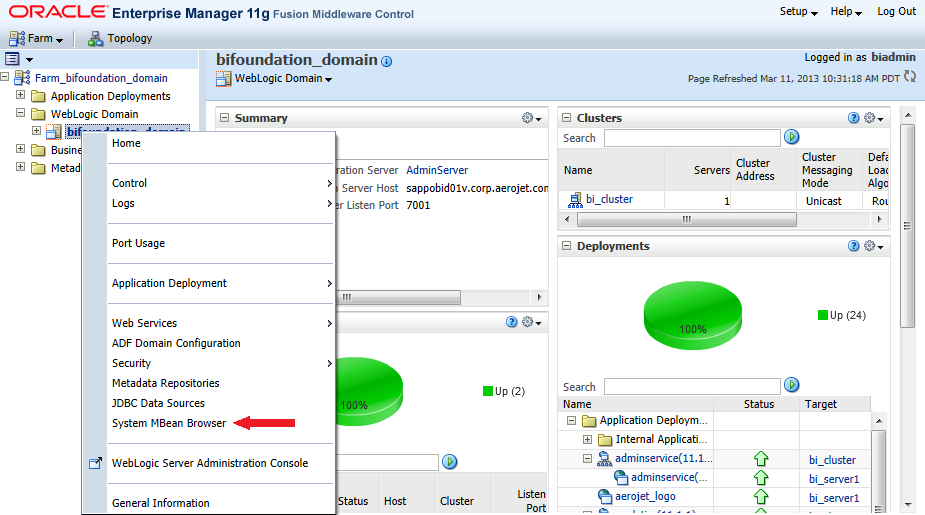Select Metadata Repositories menu entry
925x515 pixels.
click(166, 383)
